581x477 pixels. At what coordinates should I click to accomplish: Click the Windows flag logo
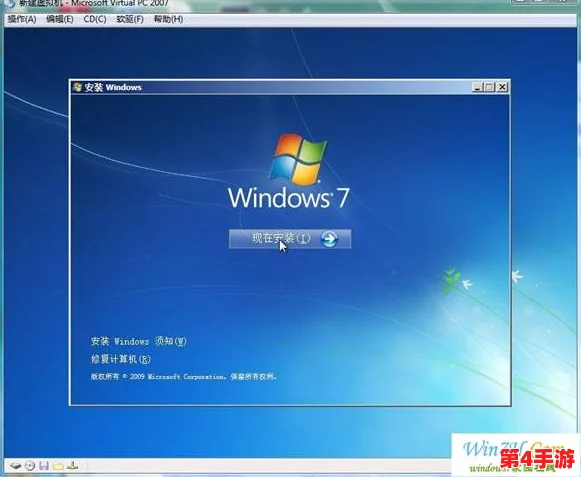pos(298,159)
